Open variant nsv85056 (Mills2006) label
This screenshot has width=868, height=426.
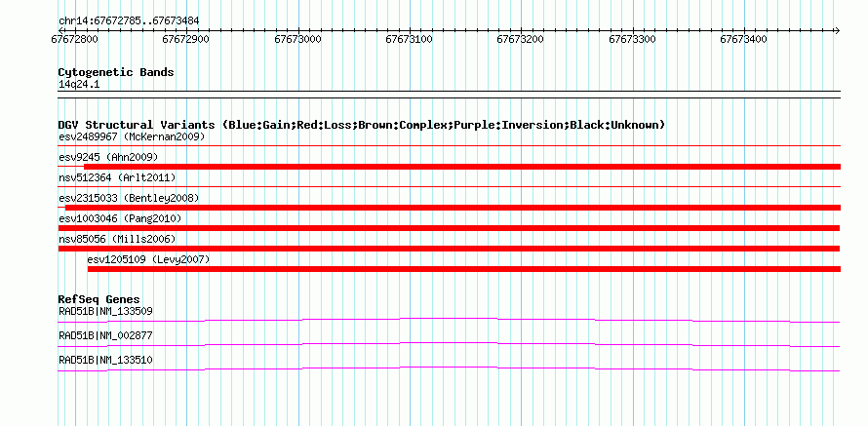[x=117, y=239]
